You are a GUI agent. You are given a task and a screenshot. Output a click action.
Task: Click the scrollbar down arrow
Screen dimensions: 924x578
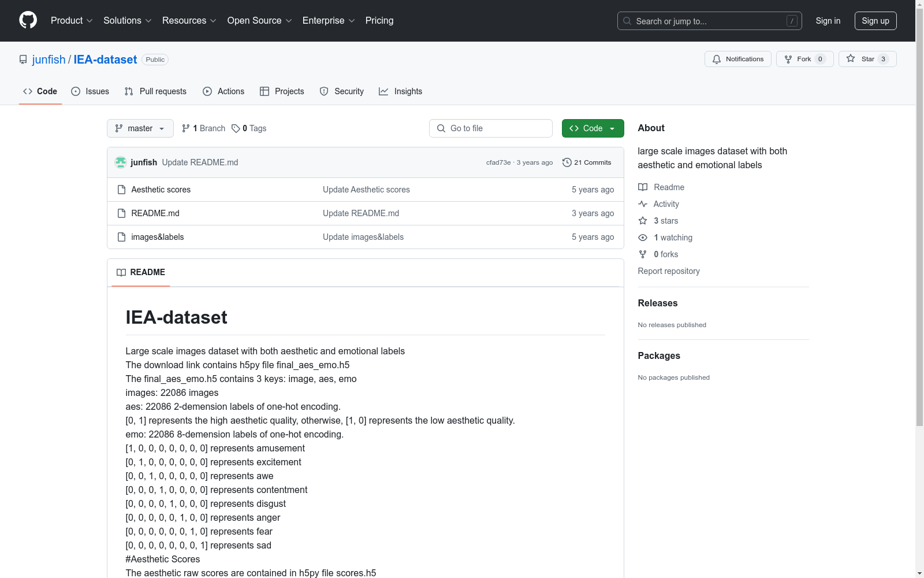[x=920, y=573]
